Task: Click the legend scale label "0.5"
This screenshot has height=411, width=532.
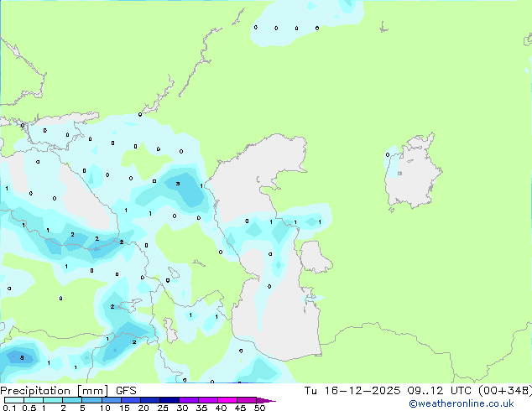Action: click(29, 408)
